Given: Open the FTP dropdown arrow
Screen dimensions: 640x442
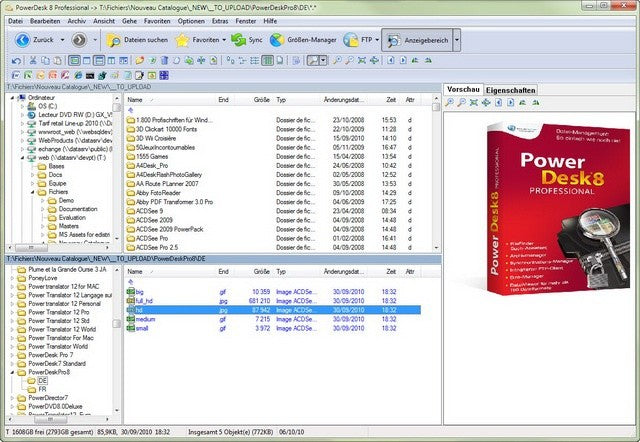Looking at the screenshot, I should click(x=377, y=40).
